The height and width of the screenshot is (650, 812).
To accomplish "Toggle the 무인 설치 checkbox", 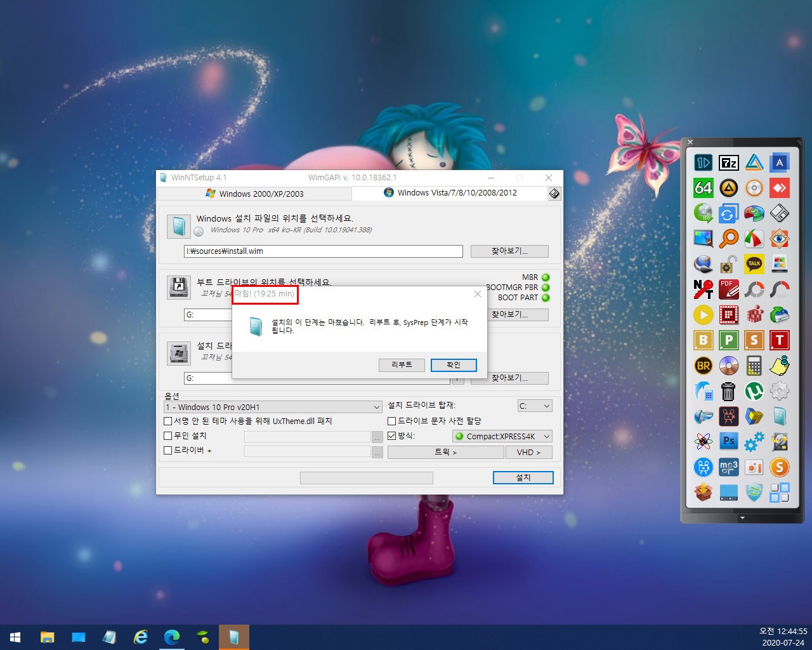I will tap(168, 435).
